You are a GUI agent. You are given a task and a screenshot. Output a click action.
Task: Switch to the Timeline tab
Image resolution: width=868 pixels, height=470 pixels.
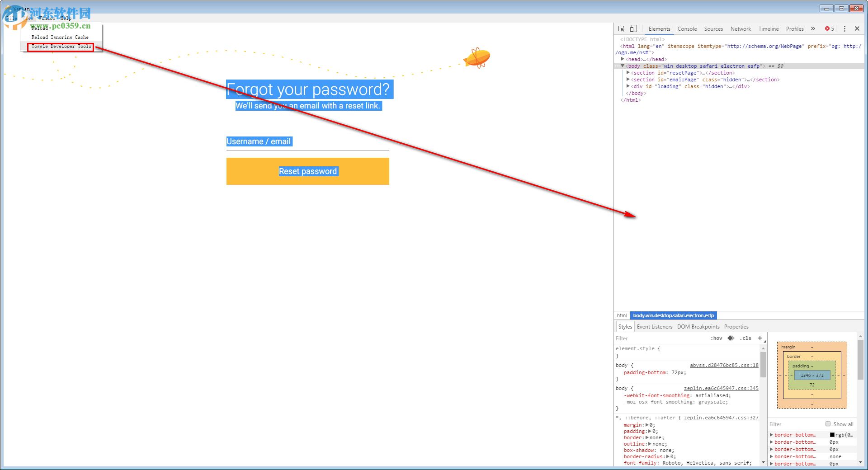769,28
